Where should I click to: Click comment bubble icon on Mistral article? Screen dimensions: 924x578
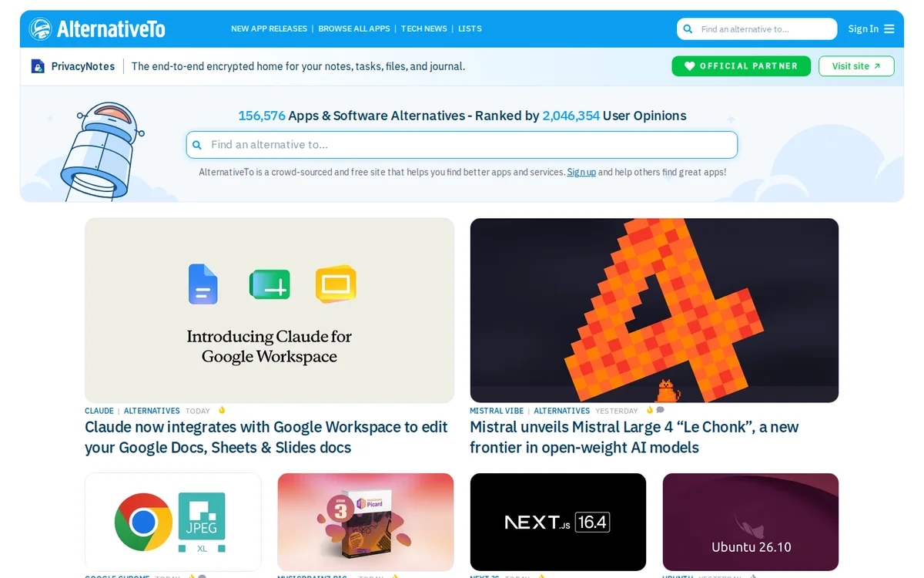[x=660, y=410]
